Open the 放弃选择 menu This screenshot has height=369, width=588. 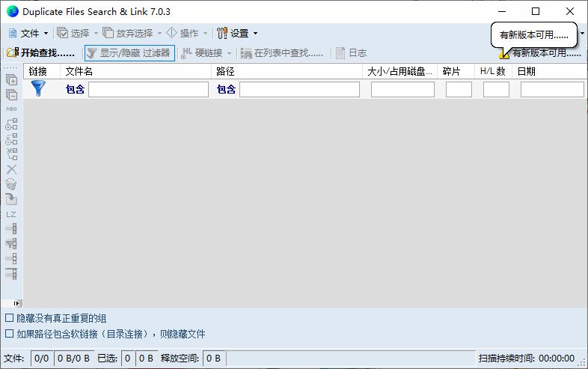[x=132, y=34]
